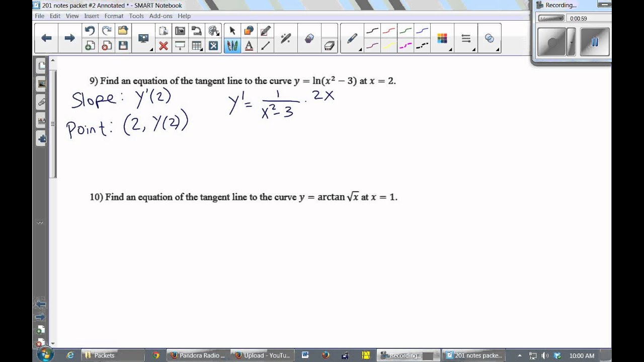
Task: Click the vertical scrollbar down arrow
Action: pos(53,343)
